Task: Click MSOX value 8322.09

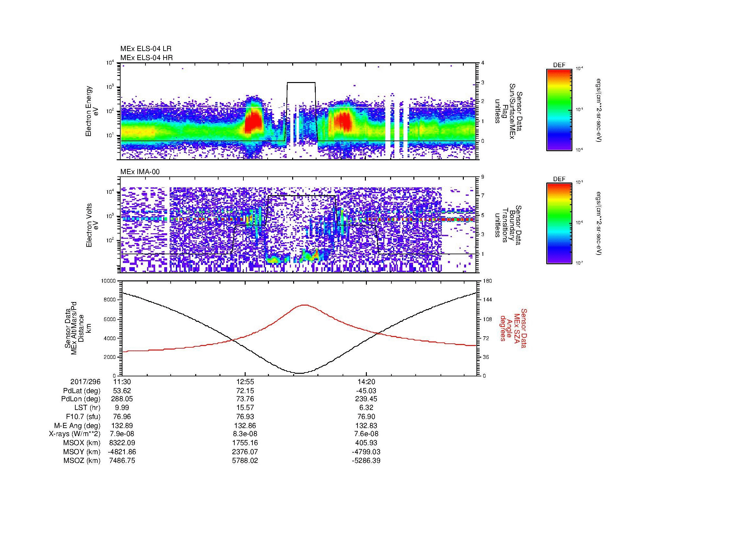Action: (122, 443)
